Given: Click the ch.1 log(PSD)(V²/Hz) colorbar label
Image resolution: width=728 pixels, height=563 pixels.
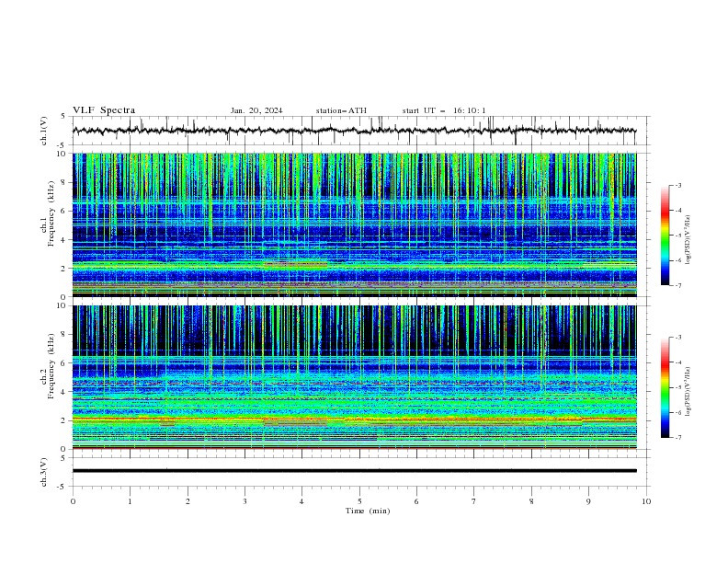Looking at the screenshot, I should click(x=688, y=240).
